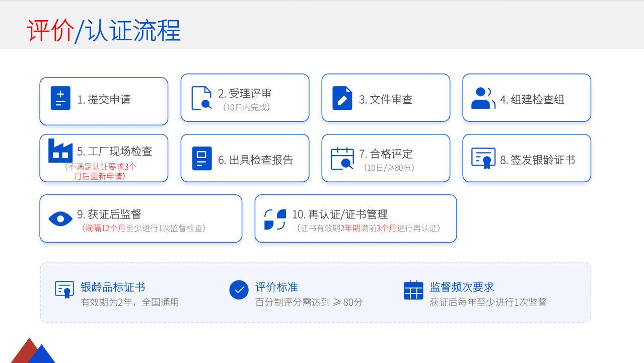This screenshot has height=363, width=644.
Task: Click the document search icon beside 受理评审
Action: (x=201, y=98)
